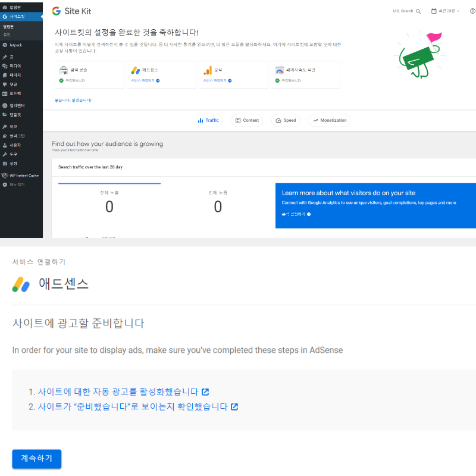Click the 분석 (Analytics) service card icon
The image size is (476, 476).
tap(208, 70)
